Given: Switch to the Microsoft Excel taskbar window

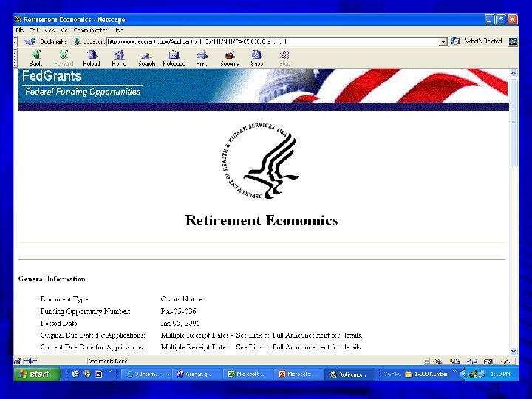Looking at the screenshot, I should (x=248, y=374).
